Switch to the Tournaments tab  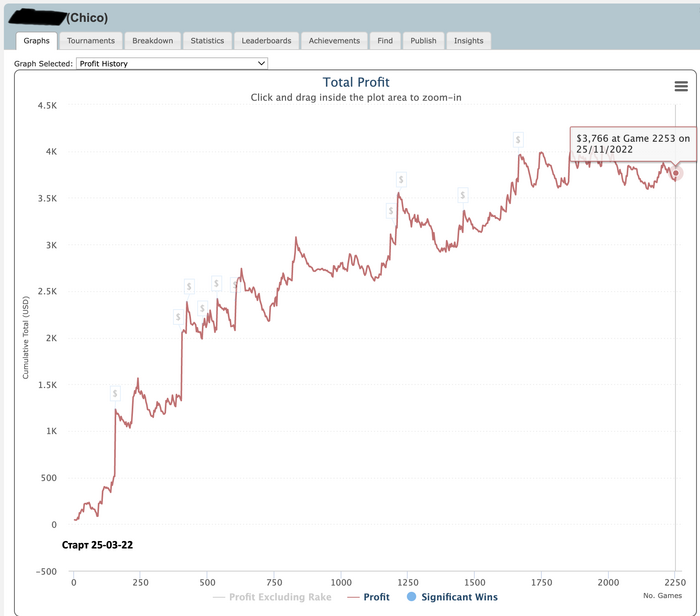click(91, 41)
